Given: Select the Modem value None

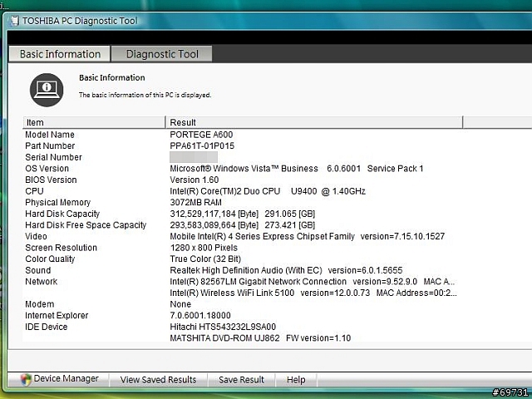Looking at the screenshot, I should [180, 304].
